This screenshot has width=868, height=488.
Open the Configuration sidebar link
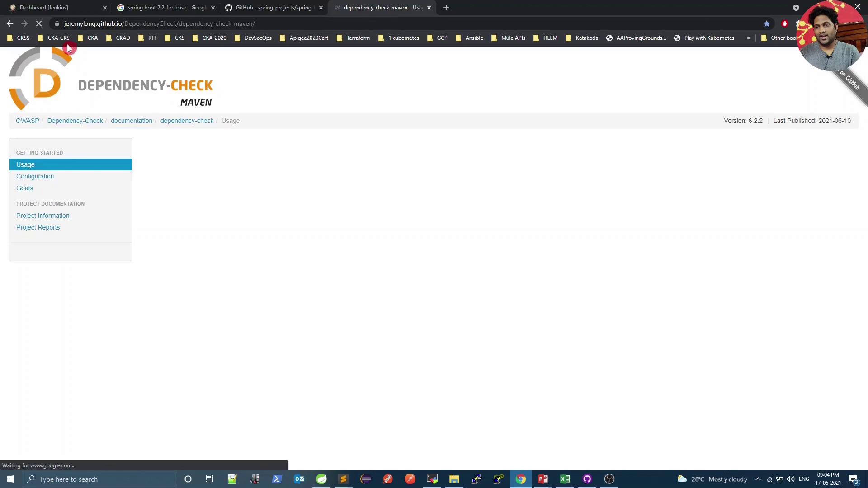pyautogui.click(x=35, y=176)
